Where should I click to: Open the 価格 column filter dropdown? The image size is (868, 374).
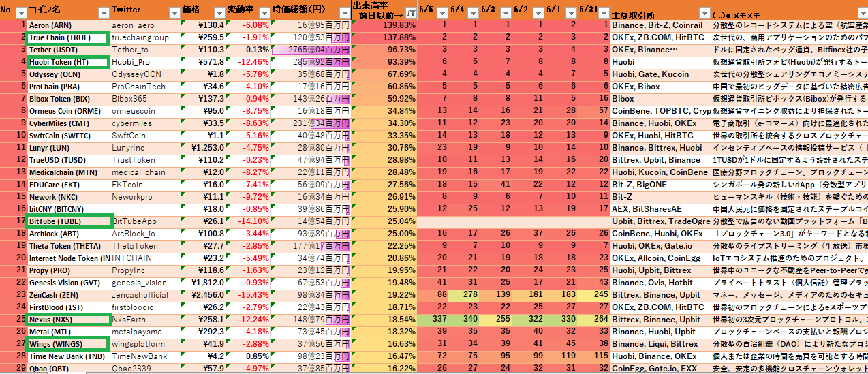click(219, 13)
